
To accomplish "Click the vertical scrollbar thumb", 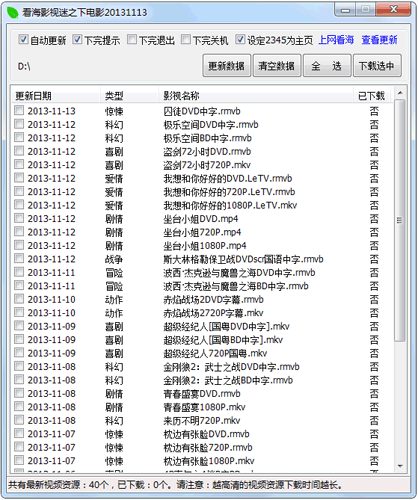I will 400,220.
